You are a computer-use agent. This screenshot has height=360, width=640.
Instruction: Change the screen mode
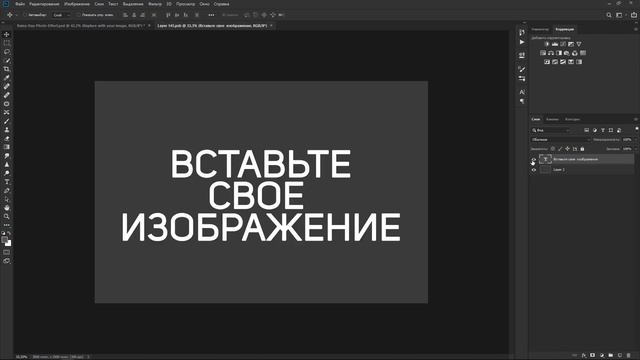click(x=7, y=261)
